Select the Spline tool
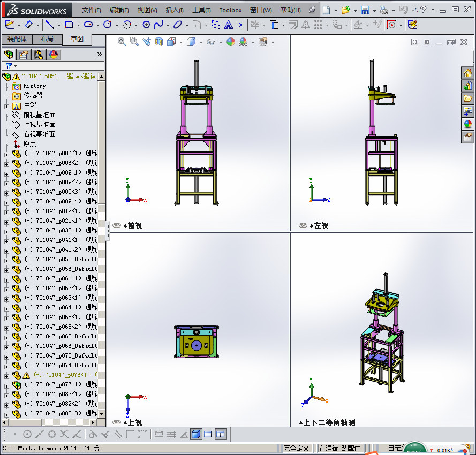The width and height of the screenshot is (476, 455). pyautogui.click(x=158, y=25)
